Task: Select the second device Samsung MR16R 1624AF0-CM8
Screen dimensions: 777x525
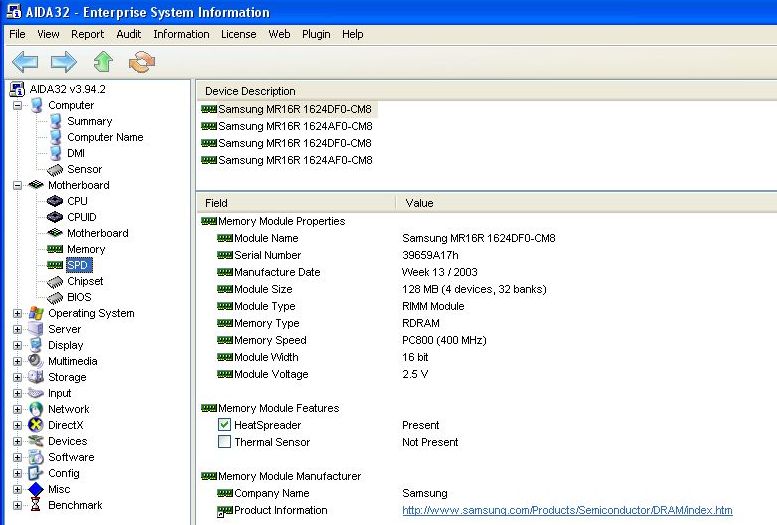Action: coord(295,126)
